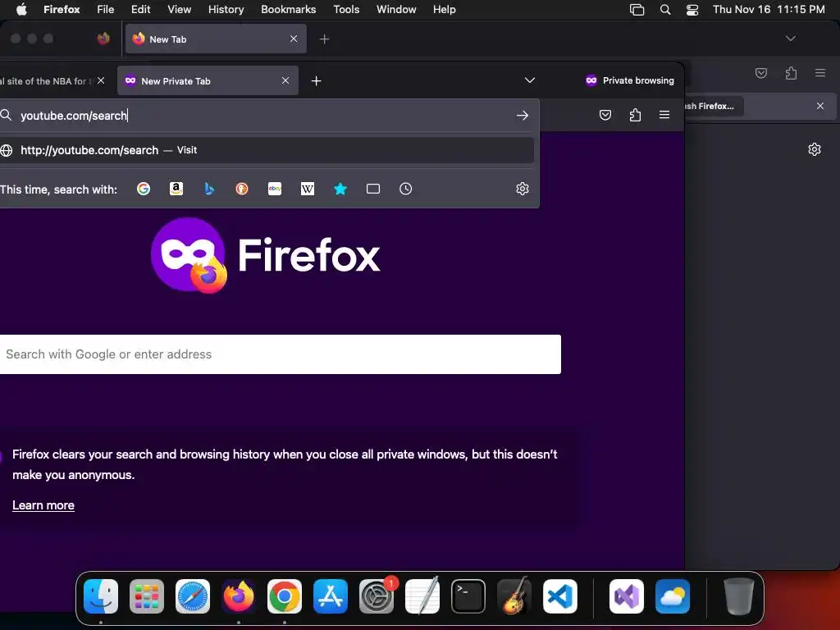840x630 pixels.
Task: Open App Store from the Dock
Action: [x=331, y=596]
